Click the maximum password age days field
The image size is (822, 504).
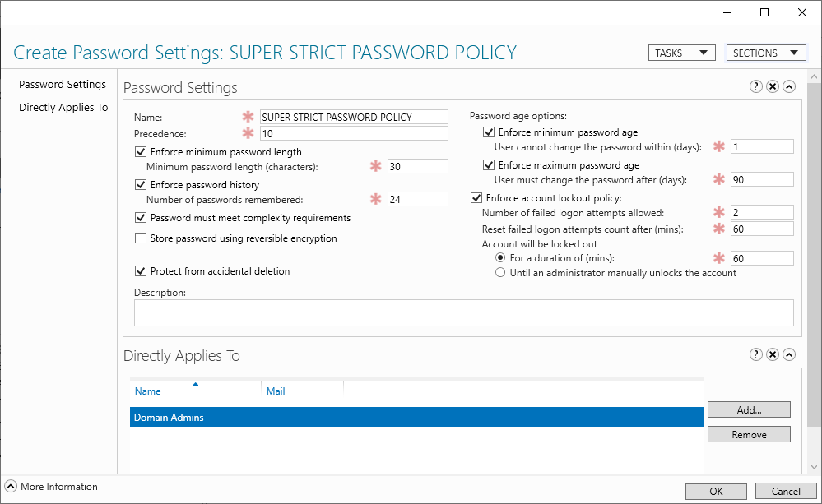tap(762, 180)
